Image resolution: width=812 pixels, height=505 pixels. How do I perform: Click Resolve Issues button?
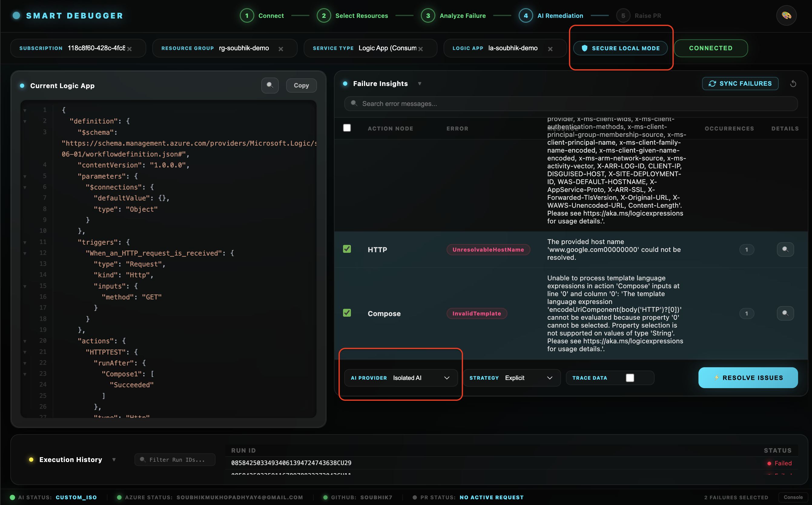(748, 378)
